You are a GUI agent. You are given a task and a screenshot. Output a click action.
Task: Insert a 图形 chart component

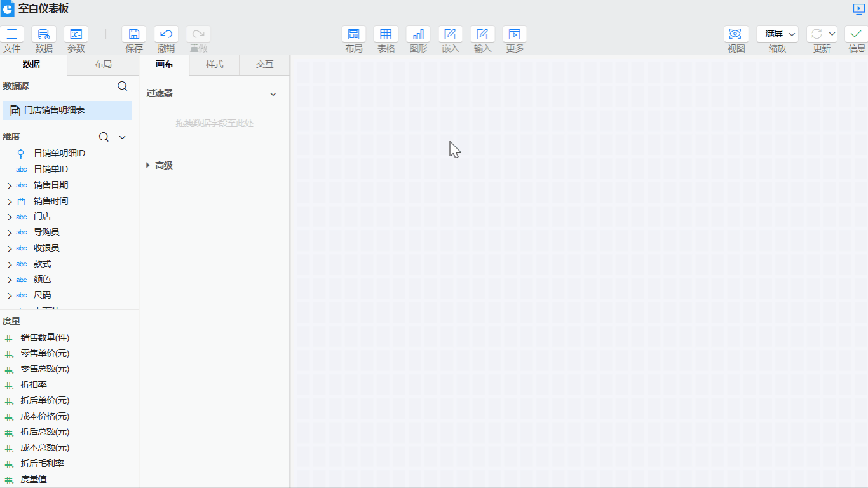click(x=418, y=34)
